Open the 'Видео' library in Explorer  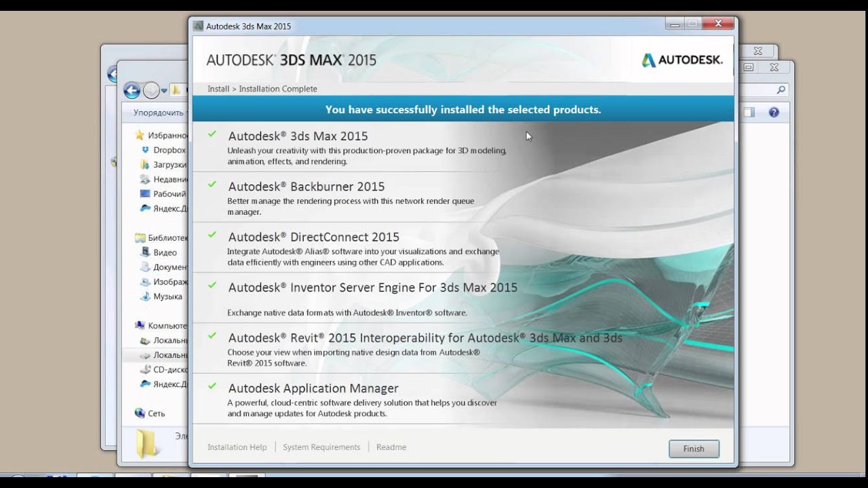(x=159, y=253)
